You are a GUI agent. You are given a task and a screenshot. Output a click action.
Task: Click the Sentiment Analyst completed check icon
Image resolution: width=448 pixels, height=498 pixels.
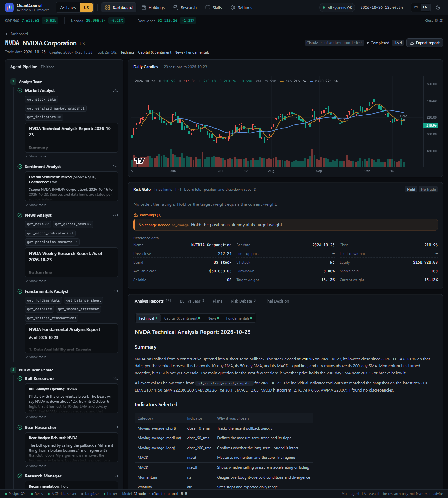point(20,167)
